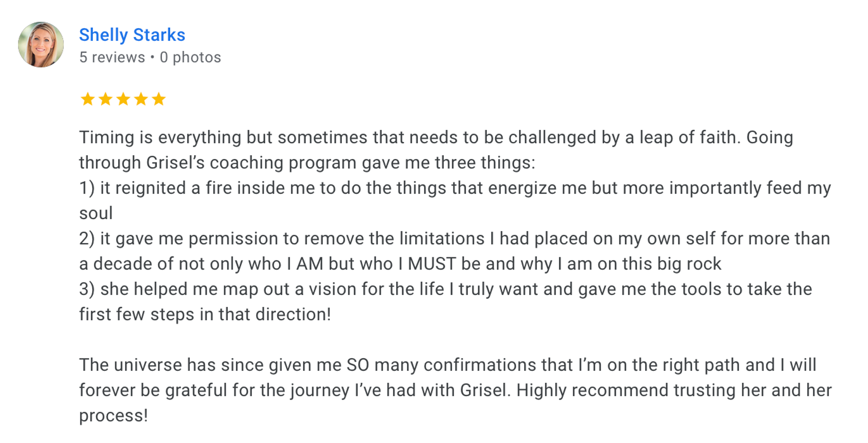Click the fifth rating star
The image size is (868, 443).
159,99
